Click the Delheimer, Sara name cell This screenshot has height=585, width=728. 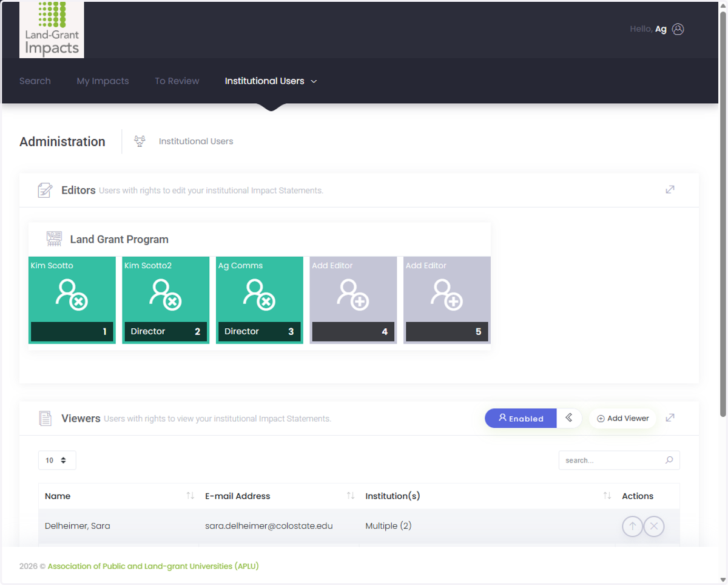tap(118, 526)
